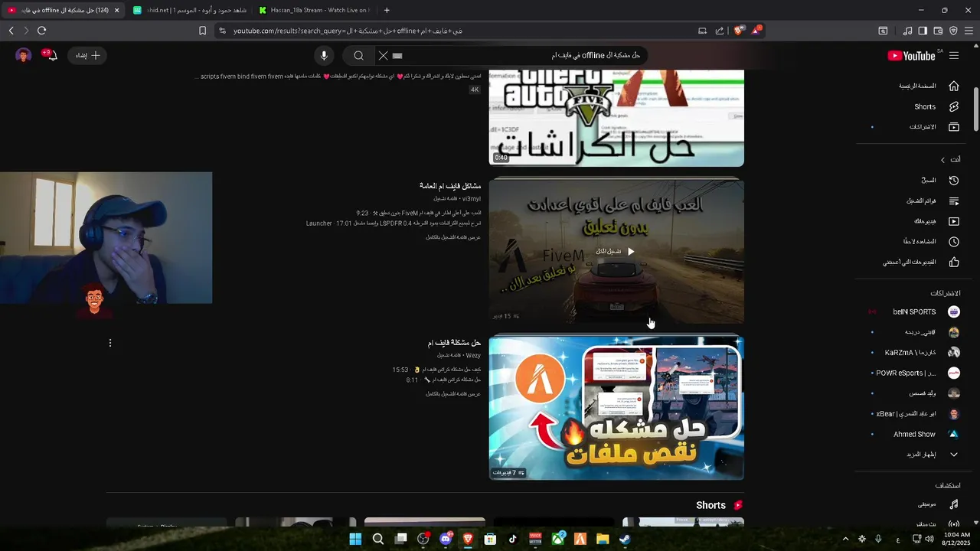The width and height of the screenshot is (980, 551).
Task: Bookmark this page
Action: tap(202, 31)
